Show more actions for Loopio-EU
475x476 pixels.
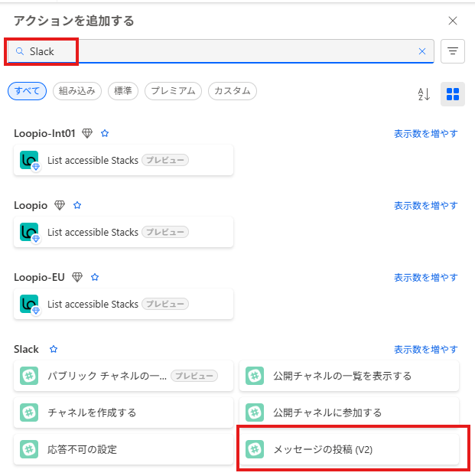point(425,278)
